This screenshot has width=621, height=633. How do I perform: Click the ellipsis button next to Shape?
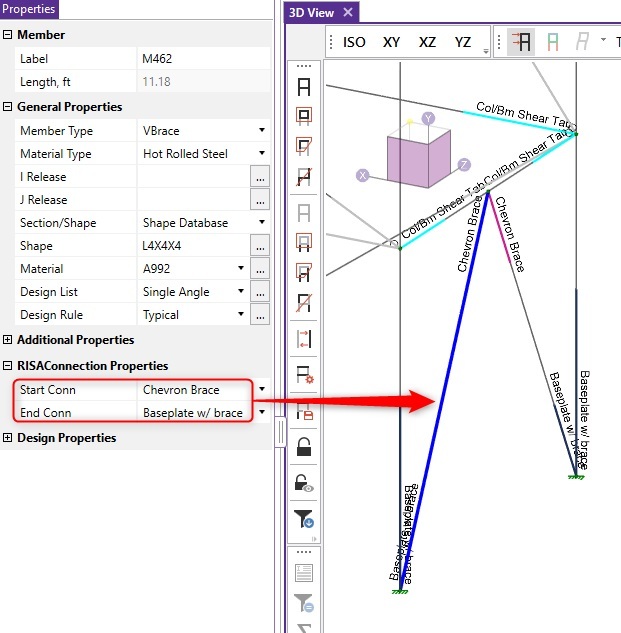click(260, 246)
